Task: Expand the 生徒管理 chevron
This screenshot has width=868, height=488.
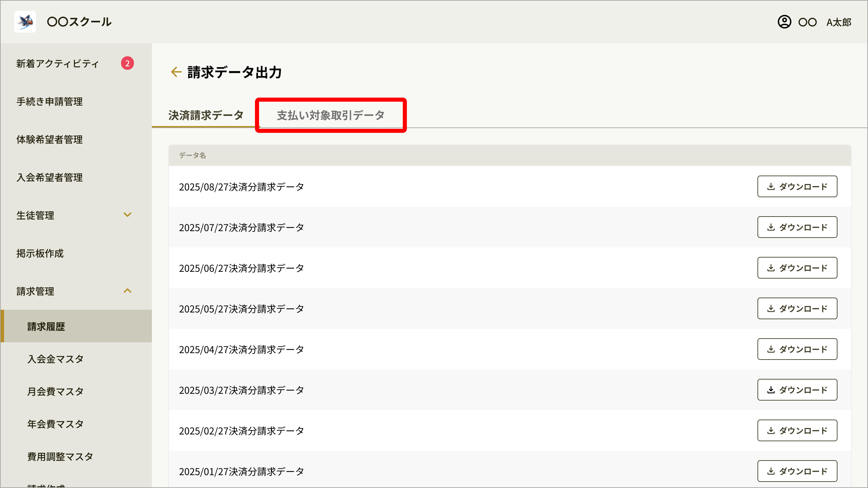Action: [127, 215]
